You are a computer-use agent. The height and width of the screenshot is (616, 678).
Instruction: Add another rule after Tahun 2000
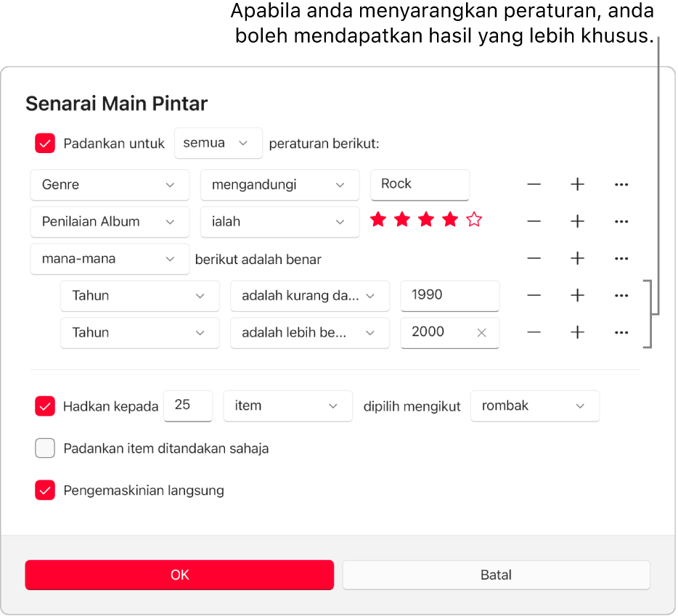(577, 332)
